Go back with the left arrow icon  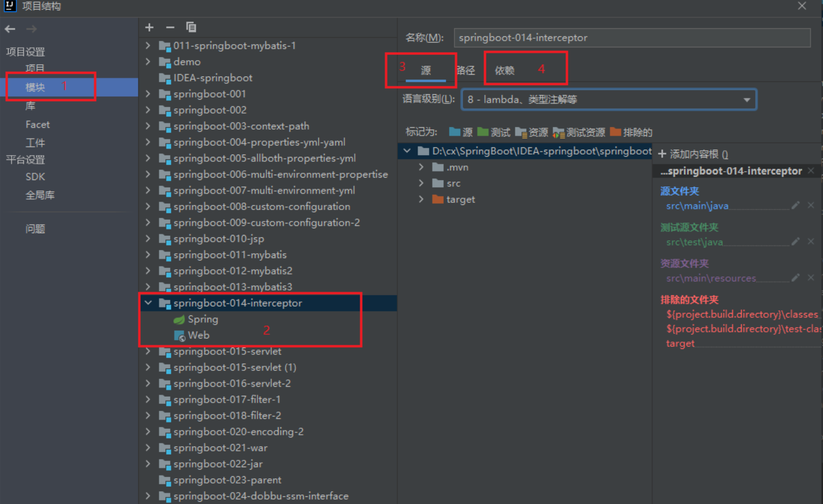(x=10, y=29)
